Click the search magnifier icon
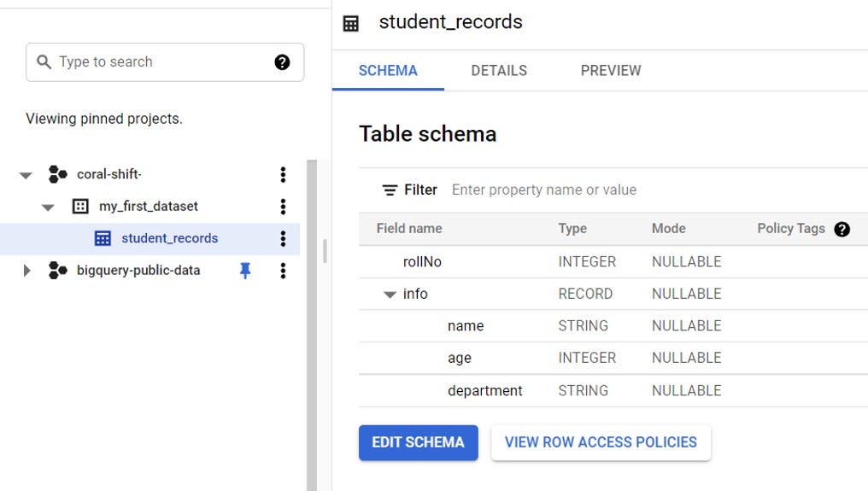868x491 pixels. click(x=44, y=62)
